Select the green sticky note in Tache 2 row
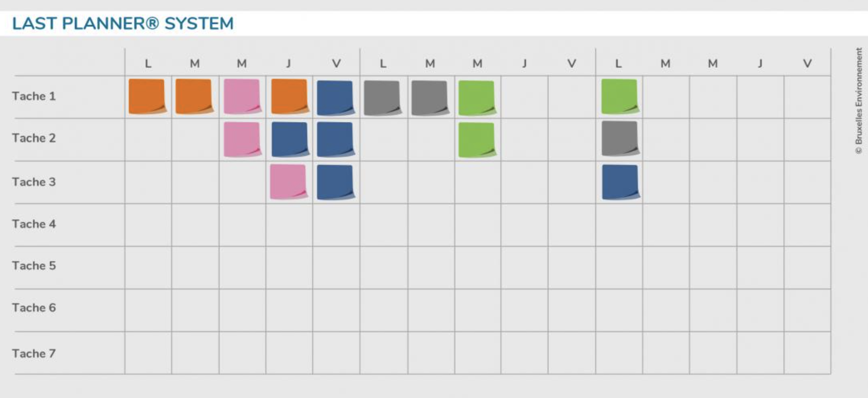This screenshot has height=398, width=868. click(477, 140)
